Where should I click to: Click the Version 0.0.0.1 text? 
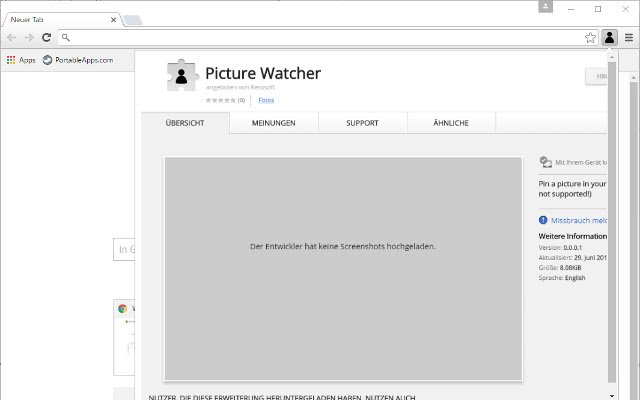(x=560, y=248)
